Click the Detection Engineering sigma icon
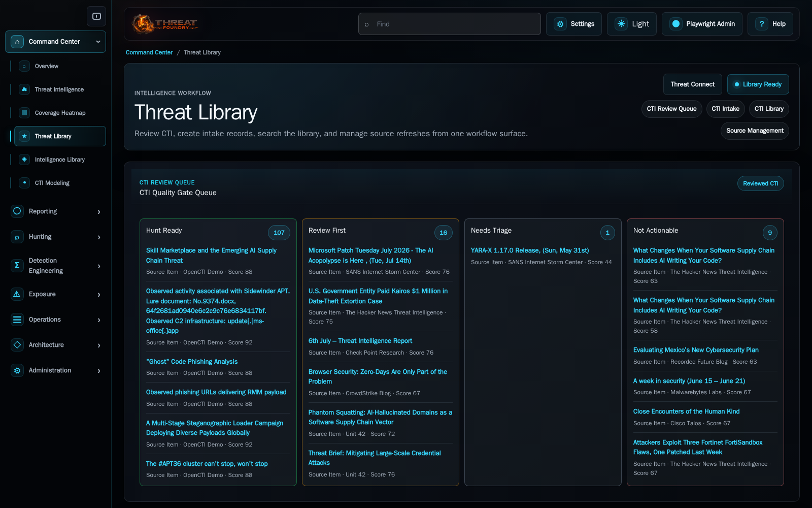The height and width of the screenshot is (508, 812). (17, 265)
